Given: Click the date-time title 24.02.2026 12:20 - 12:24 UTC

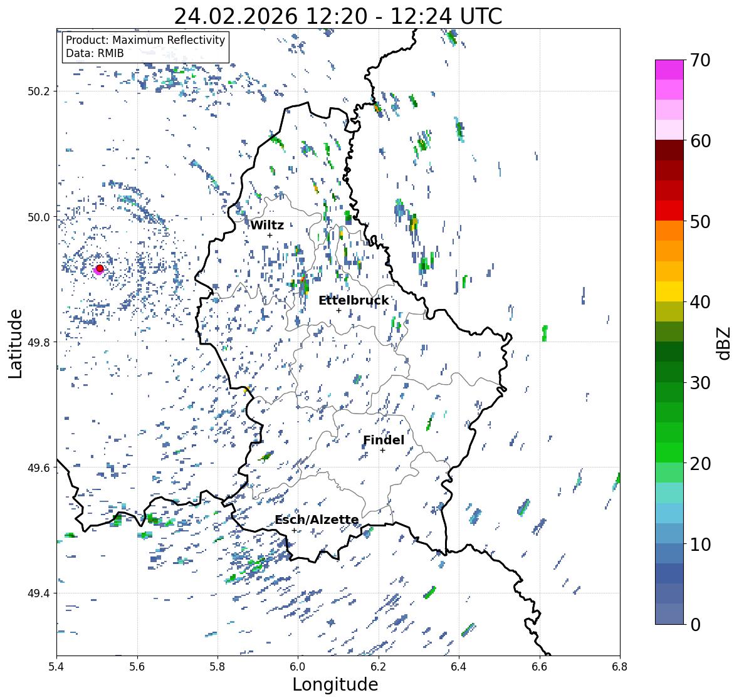Looking at the screenshot, I should [338, 16].
